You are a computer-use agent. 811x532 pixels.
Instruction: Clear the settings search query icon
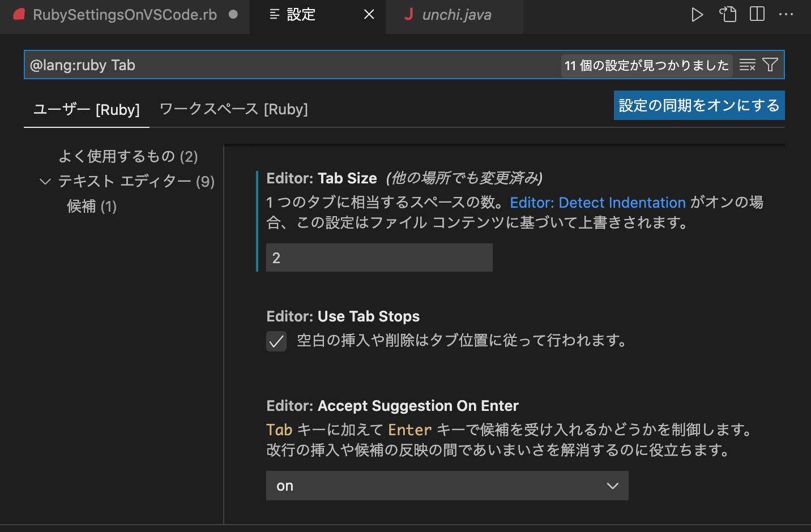tap(747, 65)
